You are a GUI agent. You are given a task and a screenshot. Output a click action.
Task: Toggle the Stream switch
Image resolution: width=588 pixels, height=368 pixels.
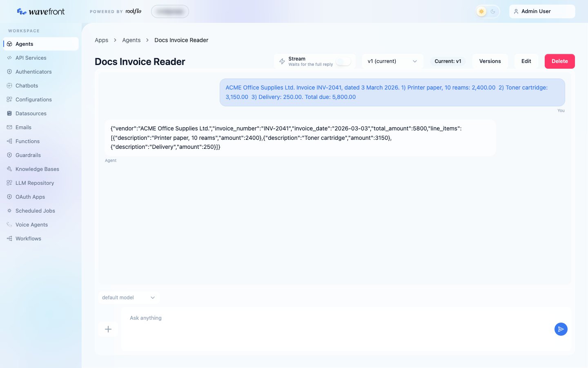click(343, 61)
